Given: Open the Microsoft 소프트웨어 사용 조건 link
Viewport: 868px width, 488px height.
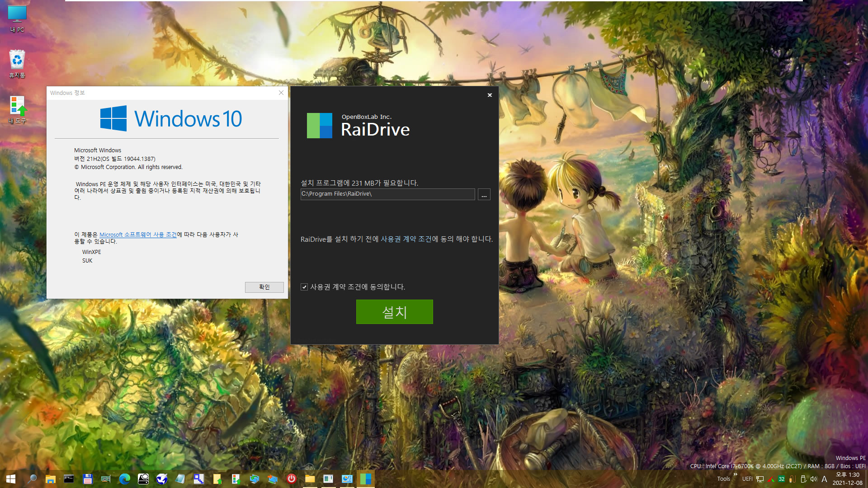Looking at the screenshot, I should pos(138,235).
